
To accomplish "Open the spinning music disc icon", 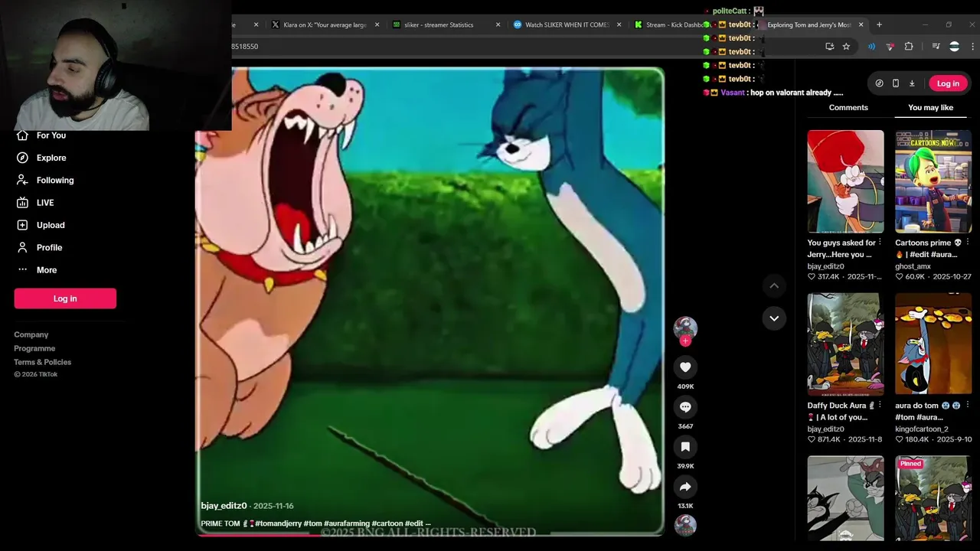I will coord(685,525).
